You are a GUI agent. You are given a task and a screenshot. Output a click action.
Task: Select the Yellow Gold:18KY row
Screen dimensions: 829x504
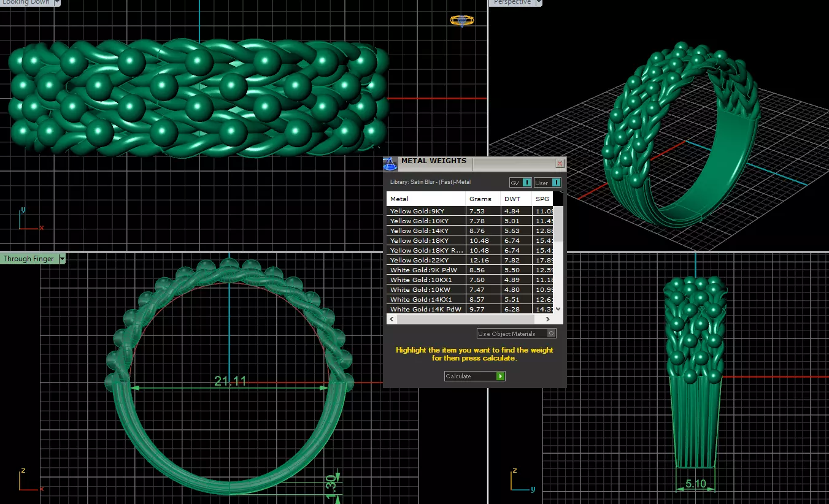(469, 240)
